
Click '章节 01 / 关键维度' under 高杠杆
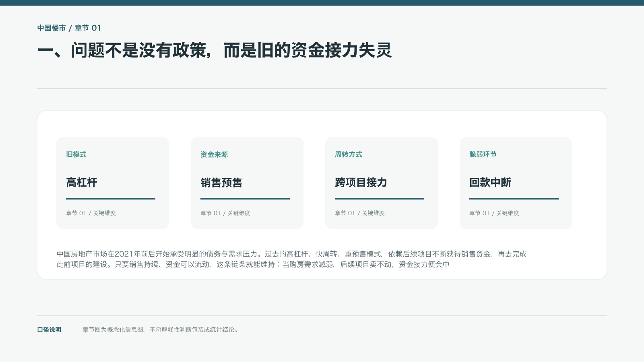pyautogui.click(x=91, y=213)
